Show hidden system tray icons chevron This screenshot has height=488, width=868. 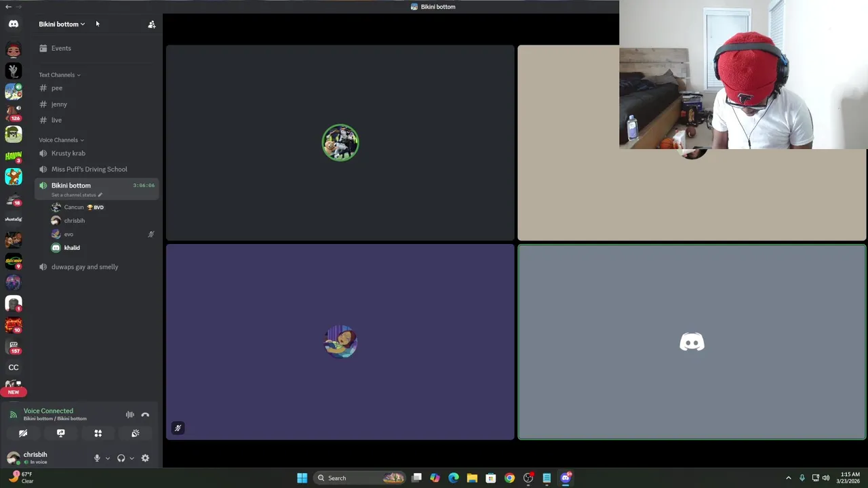[788, 479]
